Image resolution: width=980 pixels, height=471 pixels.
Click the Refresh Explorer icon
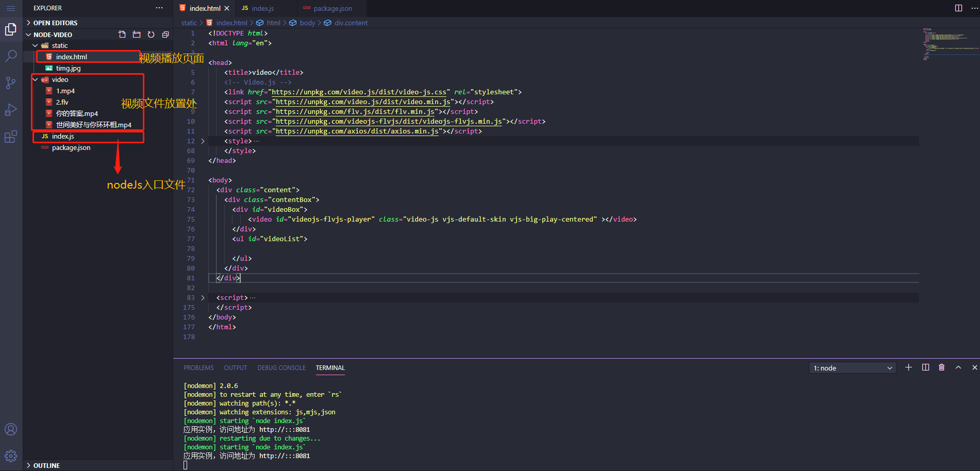(151, 35)
